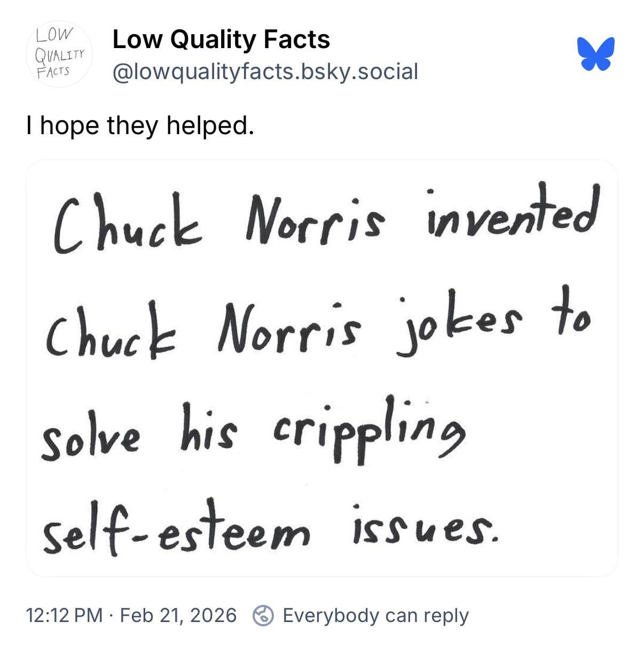
Task: Open the handwritten Chuck Norris image
Action: 322,368
